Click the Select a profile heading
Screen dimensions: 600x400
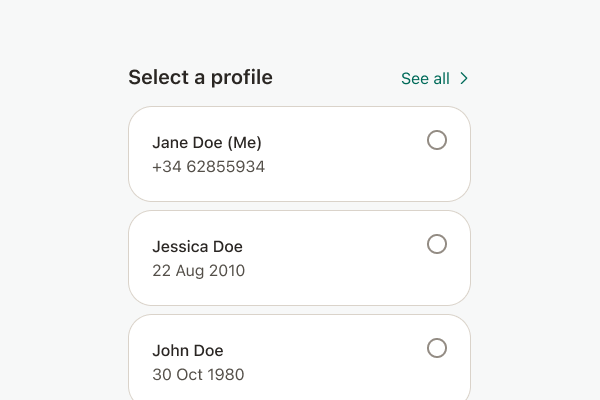(201, 78)
